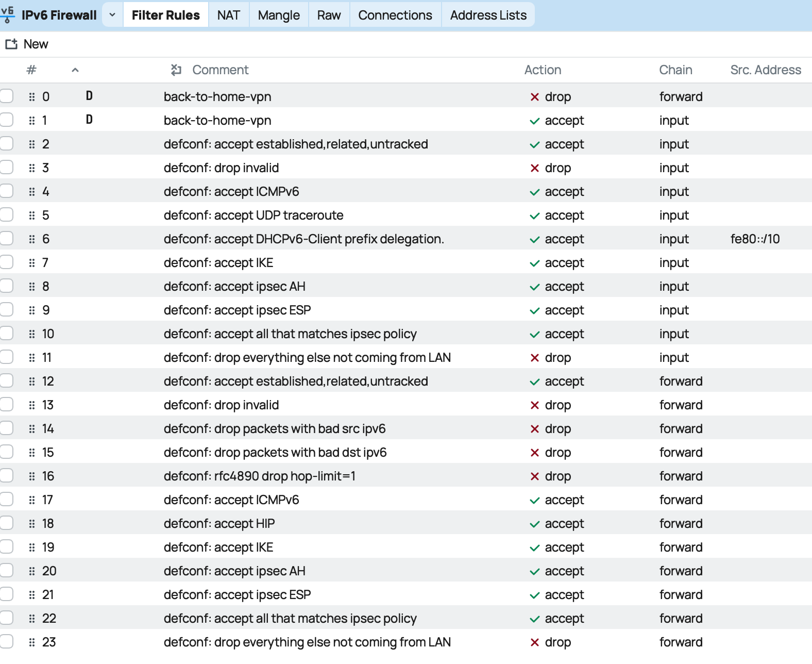Screen dimensions: 812x664
Task: Click the drop X icon on rule 16
Action: click(535, 476)
